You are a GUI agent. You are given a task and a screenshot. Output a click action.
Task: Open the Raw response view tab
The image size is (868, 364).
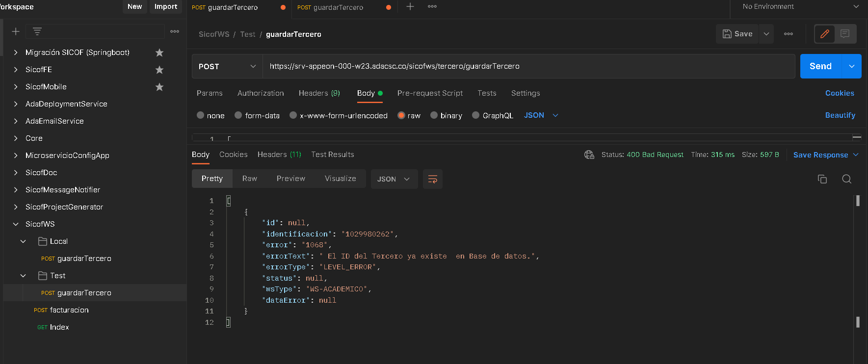pos(249,179)
